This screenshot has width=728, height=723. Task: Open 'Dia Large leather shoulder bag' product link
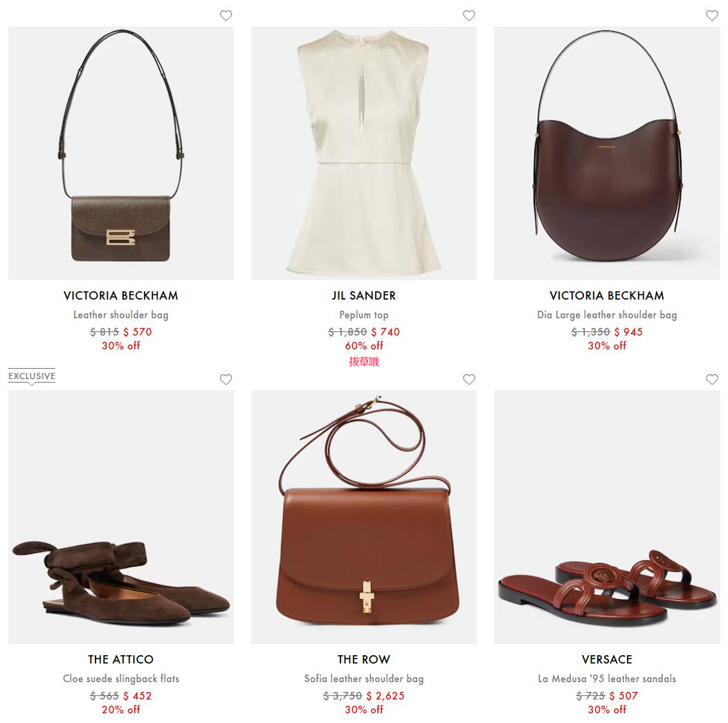[x=607, y=315]
